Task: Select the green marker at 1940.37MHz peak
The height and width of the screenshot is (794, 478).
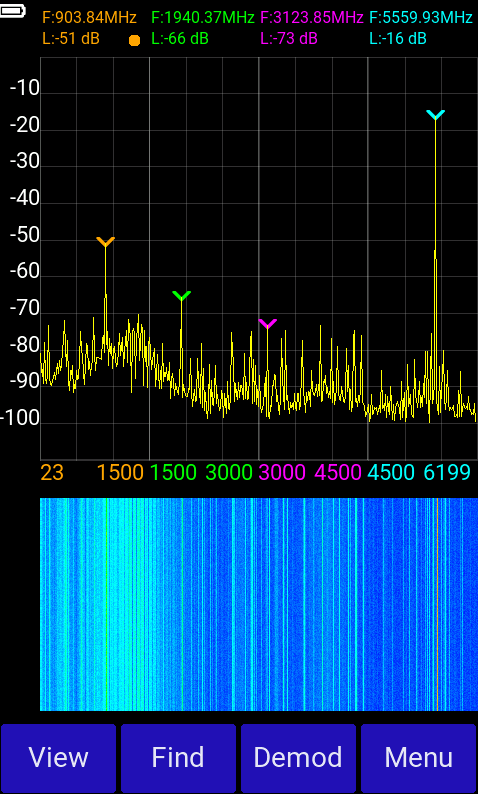Action: 181,295
